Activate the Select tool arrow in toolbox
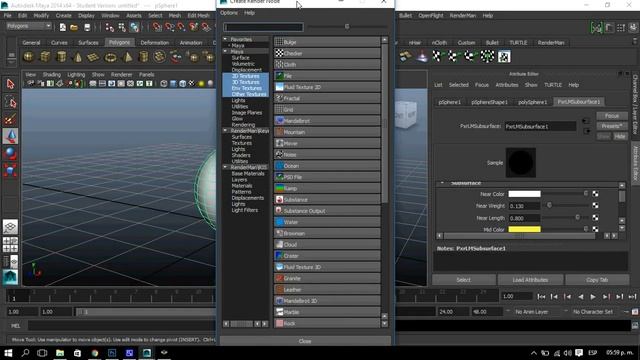 pyautogui.click(x=10, y=84)
